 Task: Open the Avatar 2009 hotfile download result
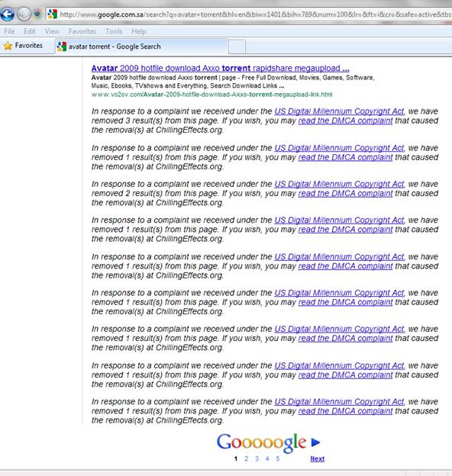pos(220,69)
